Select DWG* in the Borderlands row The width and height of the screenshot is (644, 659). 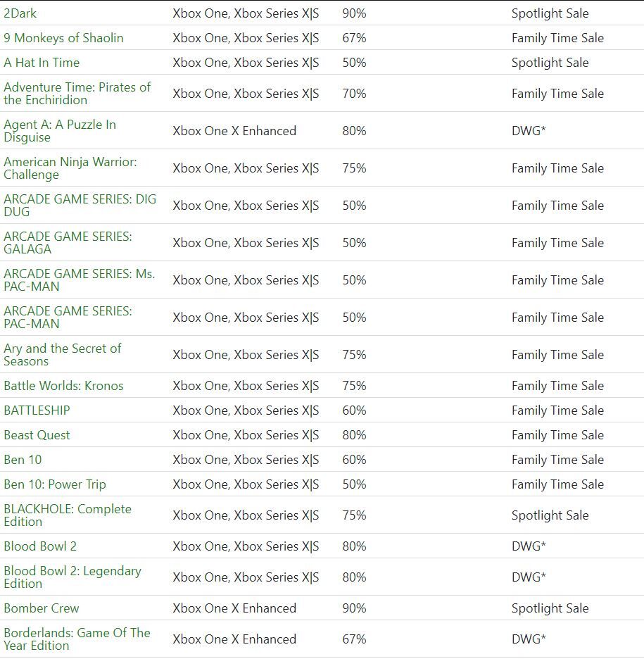(529, 639)
